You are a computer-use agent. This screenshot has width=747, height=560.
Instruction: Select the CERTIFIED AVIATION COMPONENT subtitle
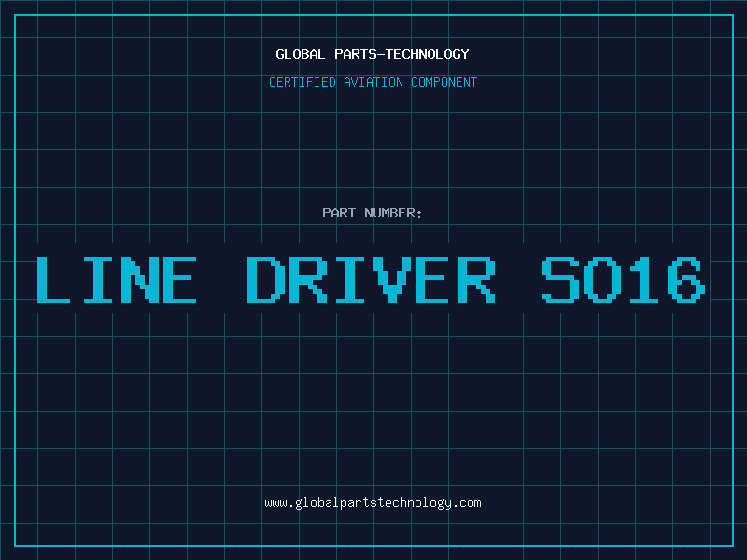tap(373, 82)
